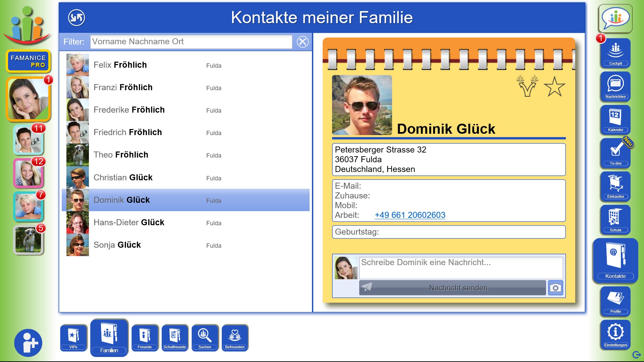Image resolution: width=644 pixels, height=362 pixels.
Task: Click the Filter name input field
Action: [191, 42]
